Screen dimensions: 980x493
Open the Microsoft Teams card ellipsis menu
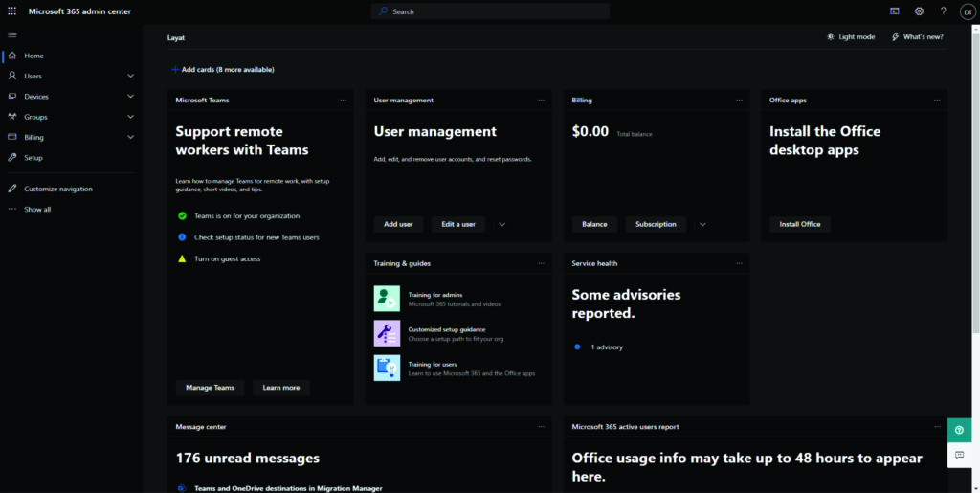coord(344,100)
